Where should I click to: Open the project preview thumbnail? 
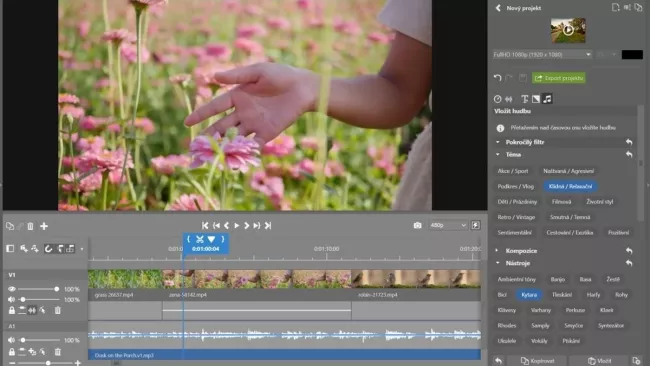(568, 30)
